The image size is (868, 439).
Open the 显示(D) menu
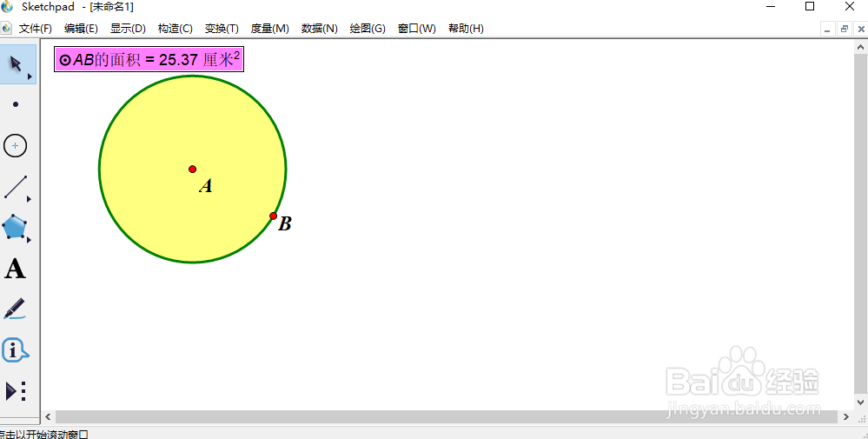click(x=128, y=28)
